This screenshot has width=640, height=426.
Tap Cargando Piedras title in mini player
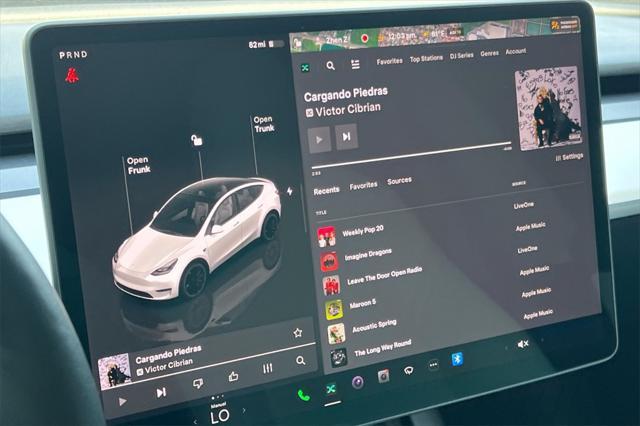168,354
